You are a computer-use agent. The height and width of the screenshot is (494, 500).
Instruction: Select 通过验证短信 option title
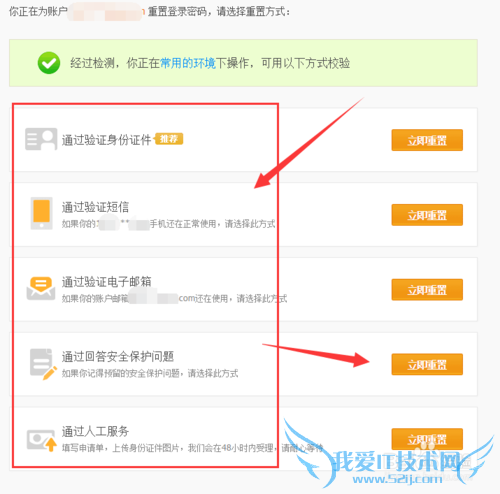(x=95, y=207)
